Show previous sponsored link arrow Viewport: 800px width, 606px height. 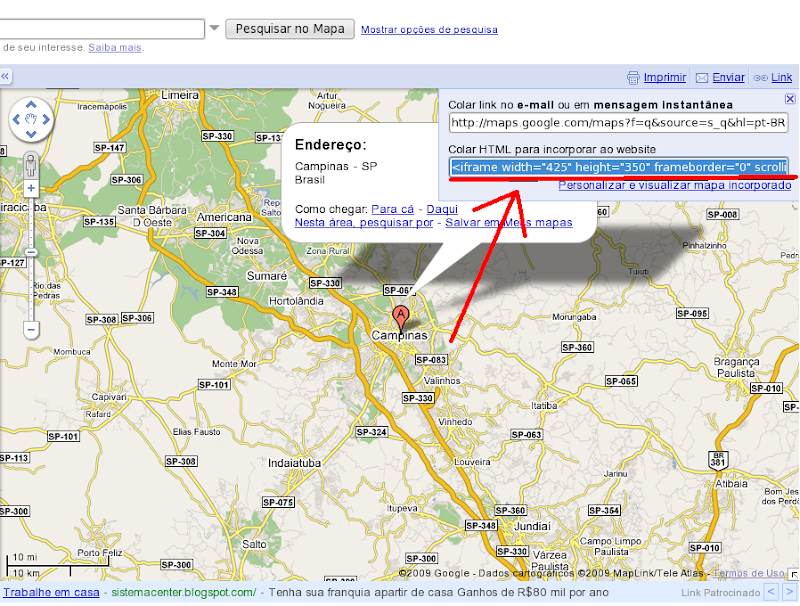click(x=771, y=592)
